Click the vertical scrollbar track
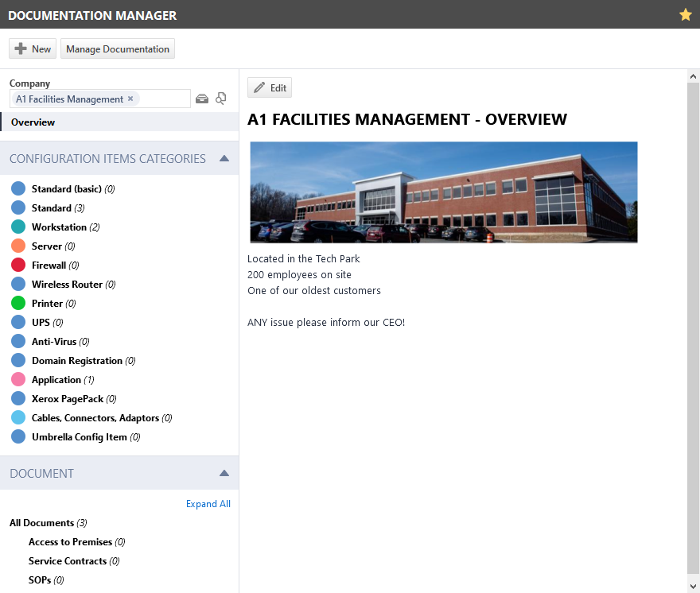This screenshot has height=593, width=700. 693,328
